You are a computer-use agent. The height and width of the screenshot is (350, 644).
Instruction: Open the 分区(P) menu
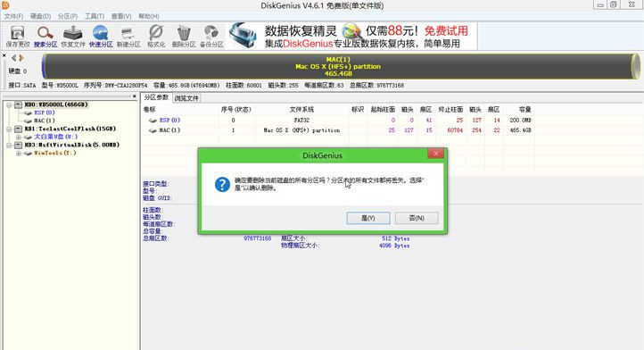[x=68, y=16]
